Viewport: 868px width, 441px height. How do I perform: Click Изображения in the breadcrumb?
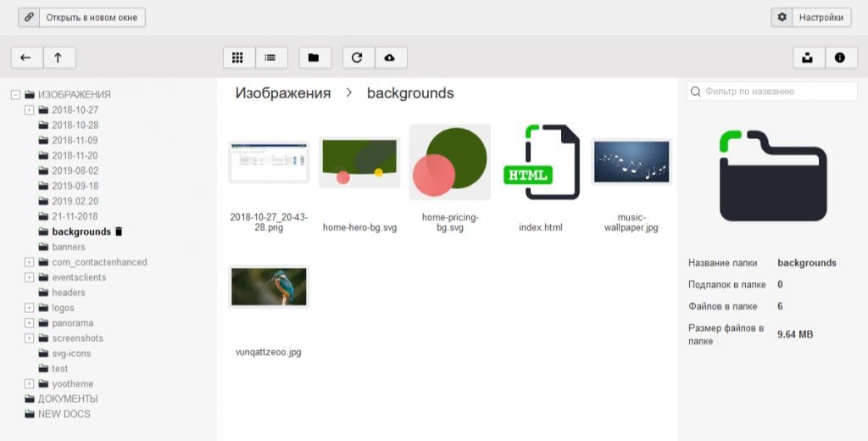tap(283, 93)
